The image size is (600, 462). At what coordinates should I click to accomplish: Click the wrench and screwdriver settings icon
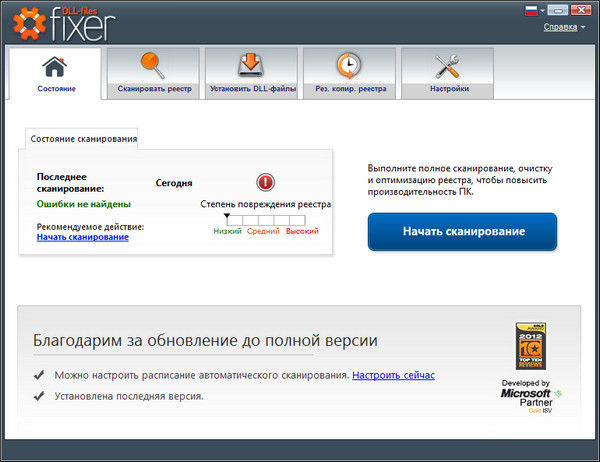(447, 66)
